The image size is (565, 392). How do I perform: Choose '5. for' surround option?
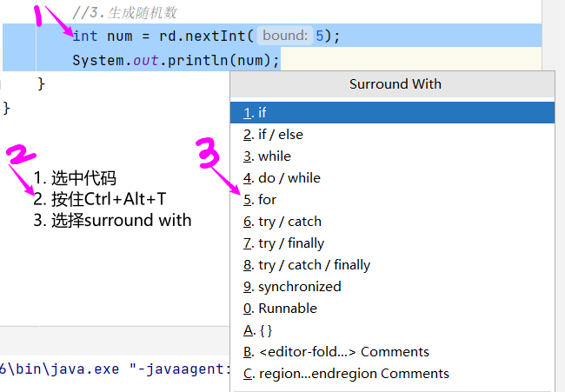[x=392, y=200]
